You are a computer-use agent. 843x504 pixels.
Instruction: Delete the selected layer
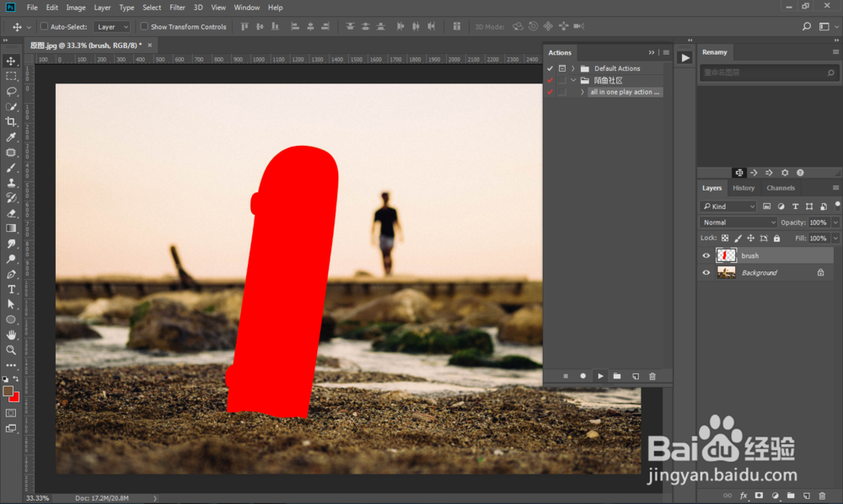822,496
